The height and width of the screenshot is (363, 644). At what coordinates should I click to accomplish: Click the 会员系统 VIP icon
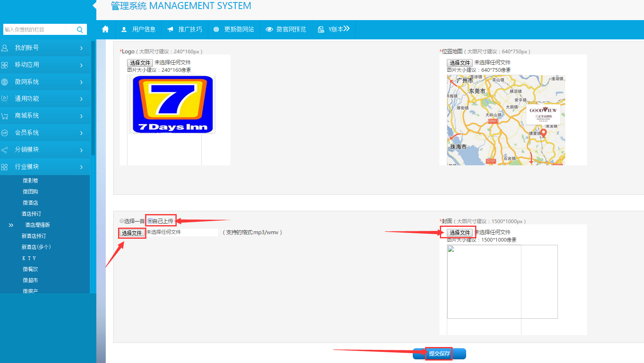(5, 133)
